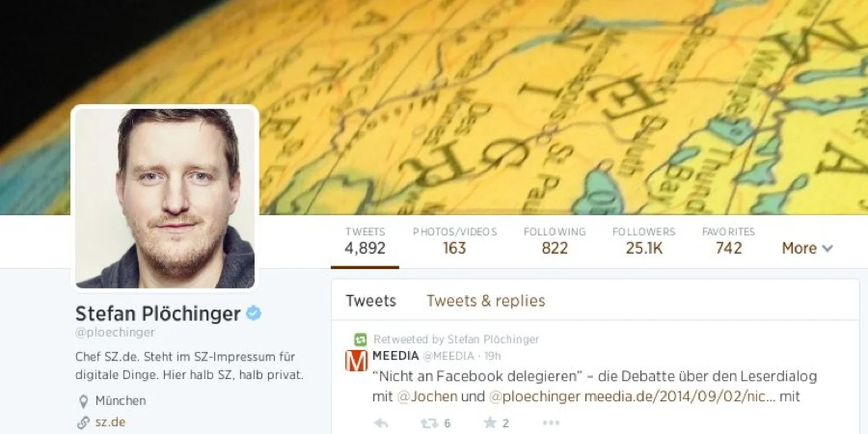Viewport: 868px width, 434px height.
Task: Click the location pin icon beside München
Action: click(83, 401)
